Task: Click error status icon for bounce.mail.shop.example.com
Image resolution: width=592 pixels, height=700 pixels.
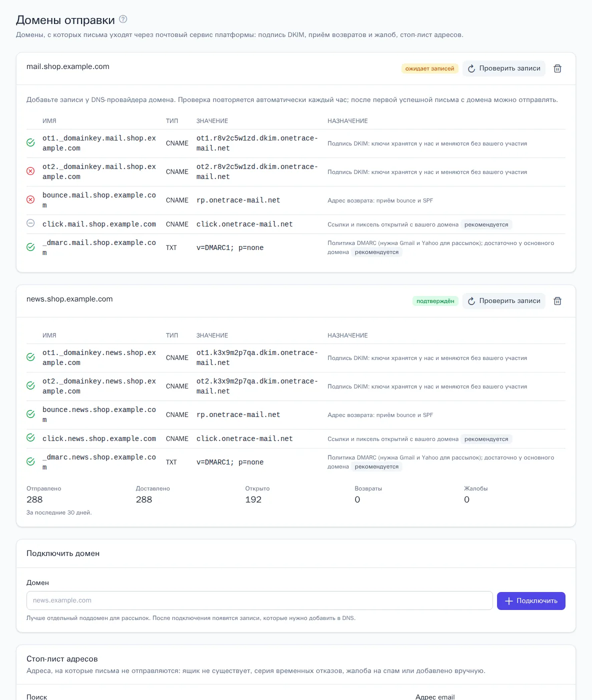Action: coord(30,199)
